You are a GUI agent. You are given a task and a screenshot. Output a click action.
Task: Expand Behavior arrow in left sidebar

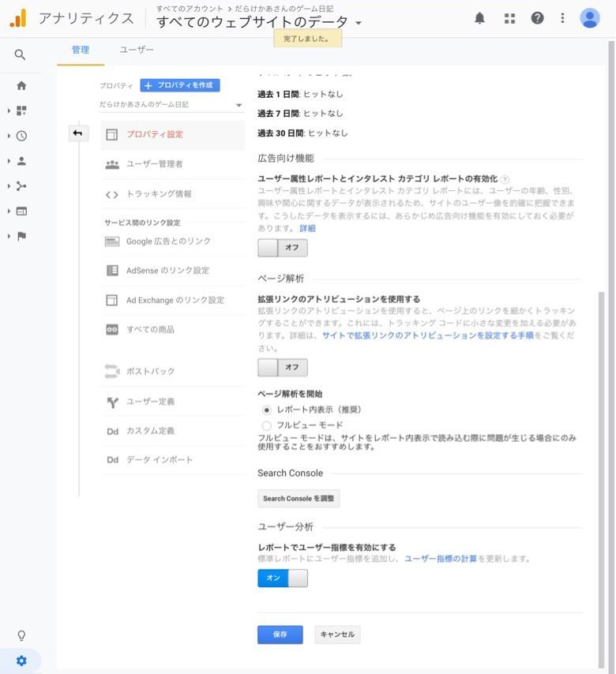click(9, 211)
